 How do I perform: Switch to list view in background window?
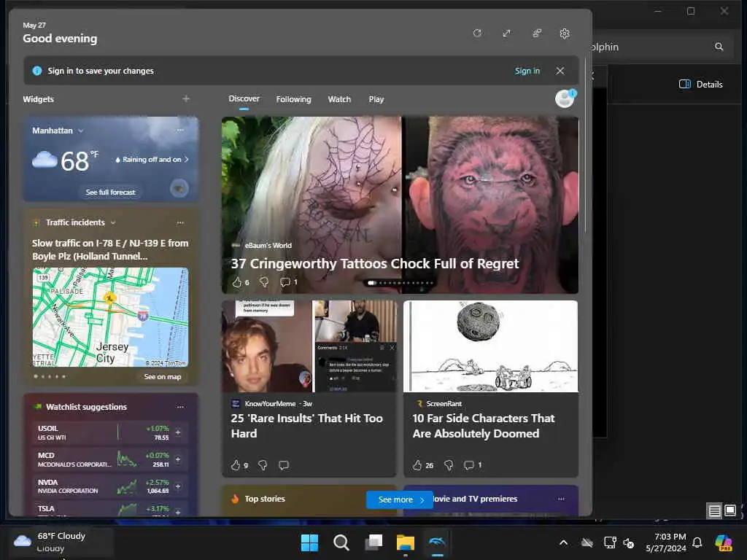point(714,511)
